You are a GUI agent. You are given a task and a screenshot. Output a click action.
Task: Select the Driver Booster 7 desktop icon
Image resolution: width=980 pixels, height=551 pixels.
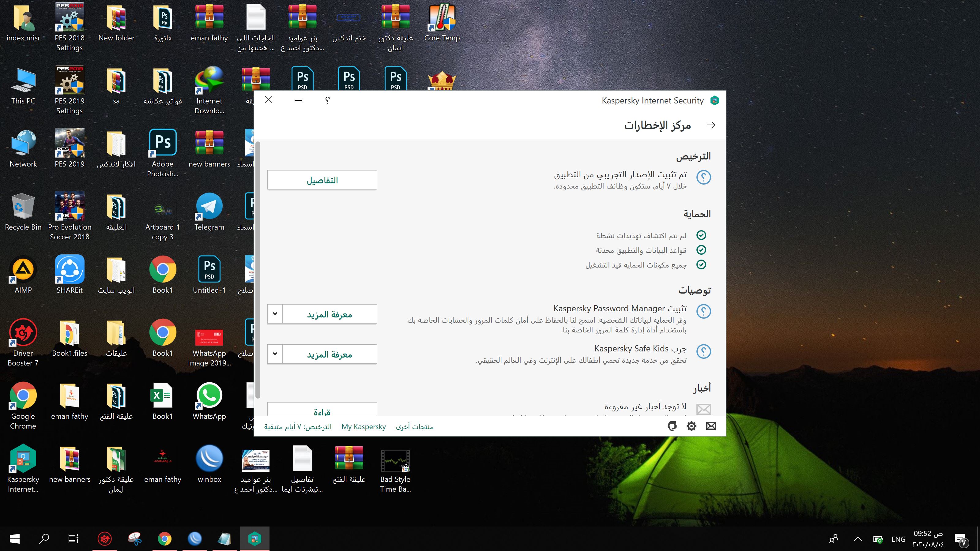pyautogui.click(x=23, y=342)
